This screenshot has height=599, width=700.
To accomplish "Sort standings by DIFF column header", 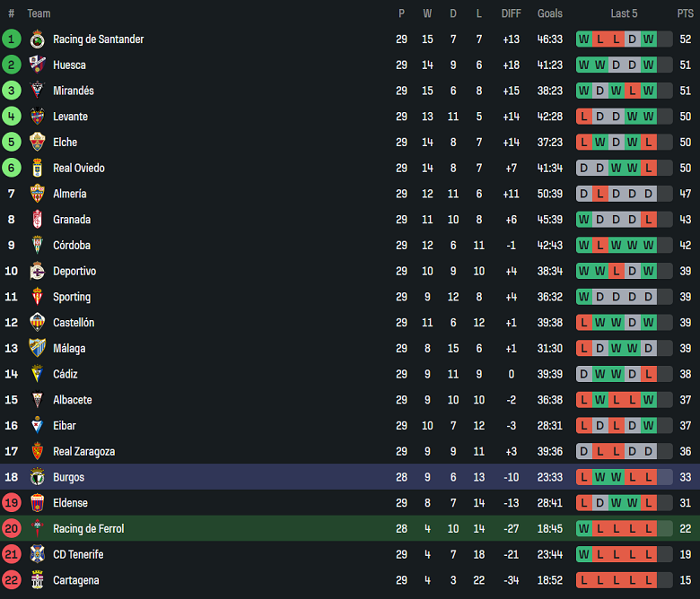I will 511,13.
